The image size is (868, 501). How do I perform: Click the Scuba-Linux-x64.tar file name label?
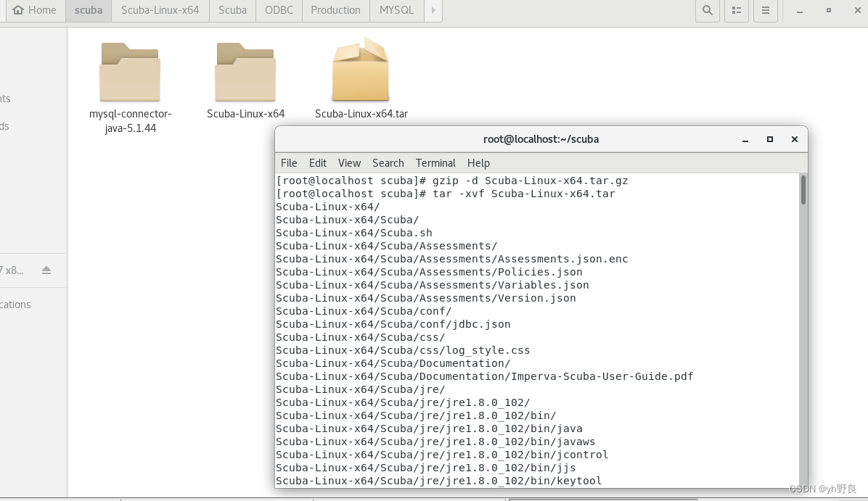click(361, 114)
